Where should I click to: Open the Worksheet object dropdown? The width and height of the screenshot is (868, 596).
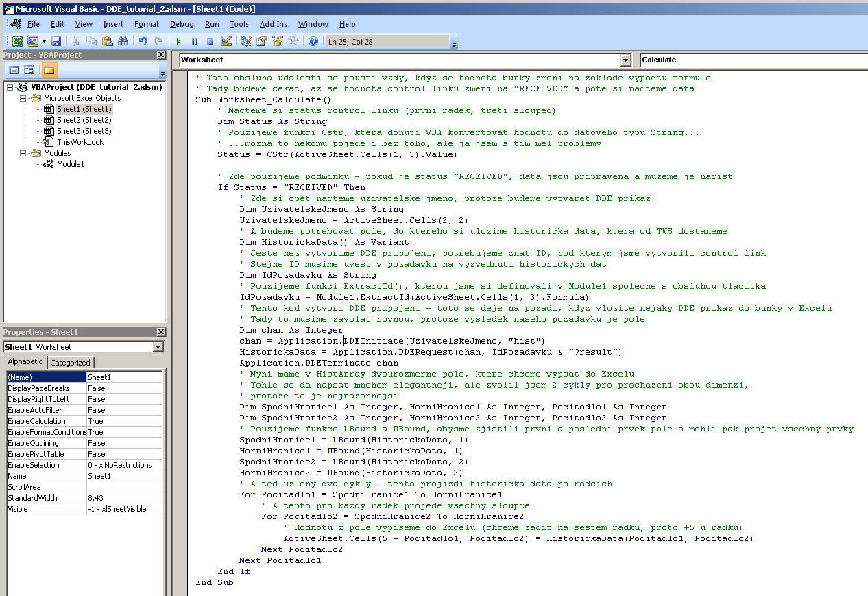tap(625, 60)
